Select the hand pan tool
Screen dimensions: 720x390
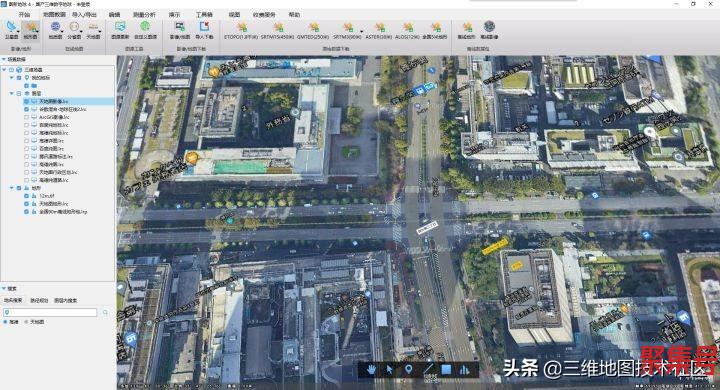point(371,370)
